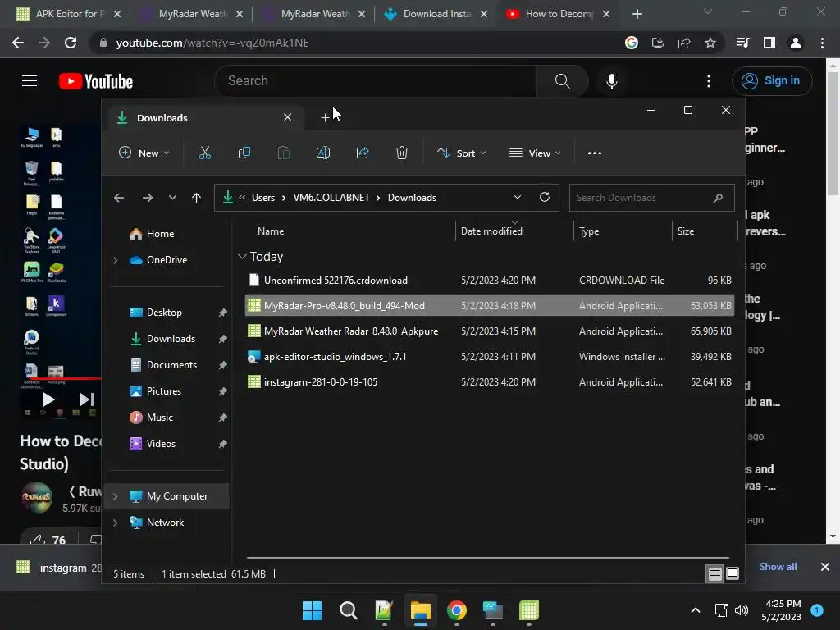This screenshot has width=840, height=630.
Task: Sort files by the Type column header
Action: click(589, 231)
